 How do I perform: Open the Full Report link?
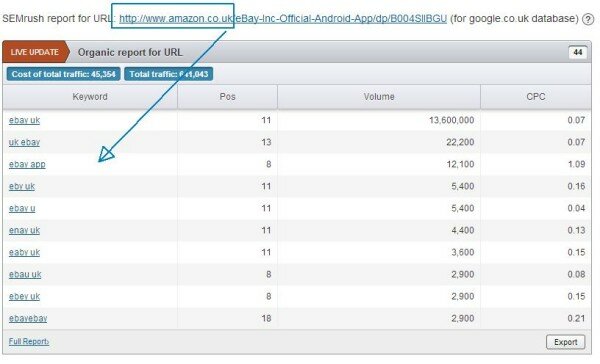29,341
